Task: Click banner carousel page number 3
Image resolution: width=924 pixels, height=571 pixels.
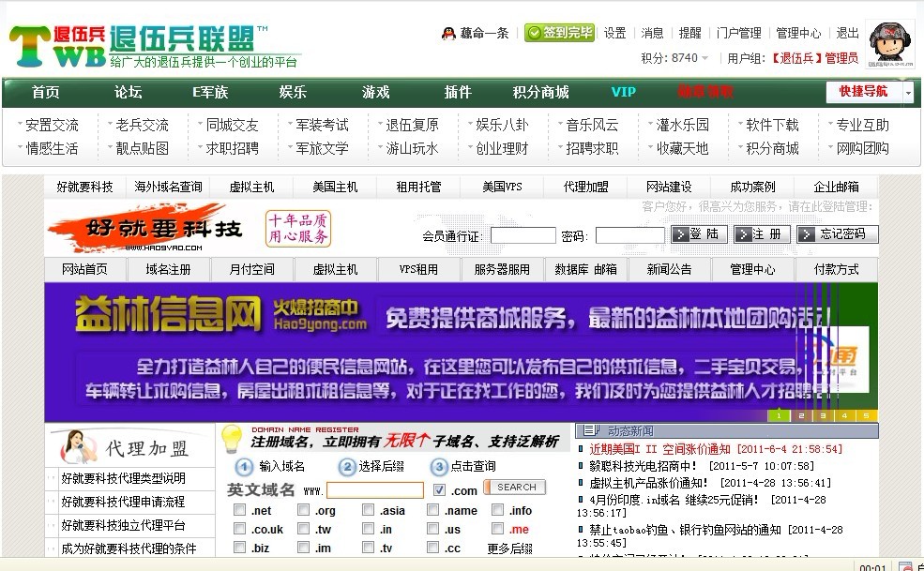Action: coord(822,414)
